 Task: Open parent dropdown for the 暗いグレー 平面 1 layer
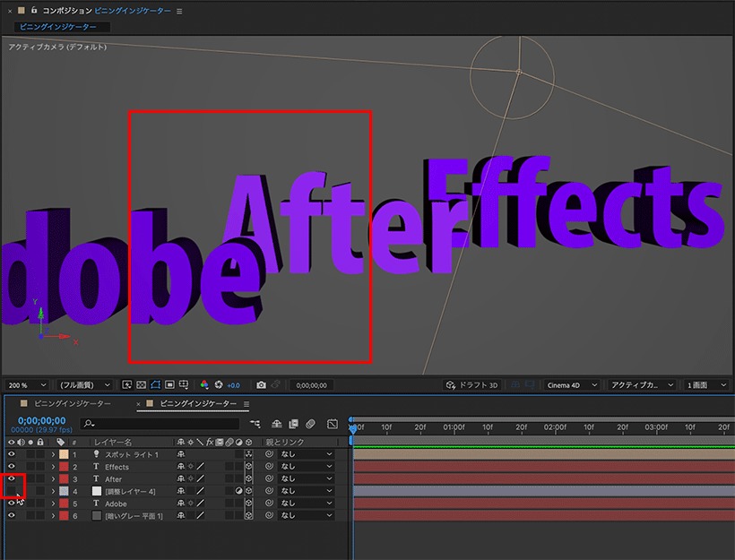point(306,515)
